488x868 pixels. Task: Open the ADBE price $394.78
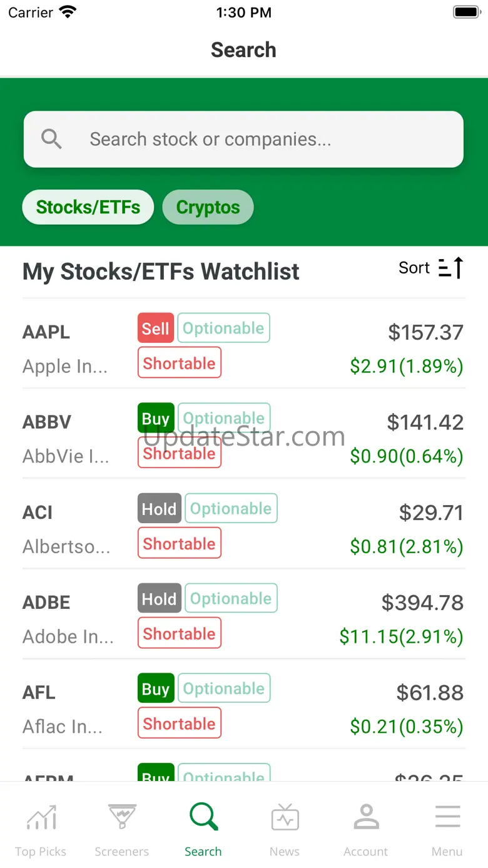423,603
